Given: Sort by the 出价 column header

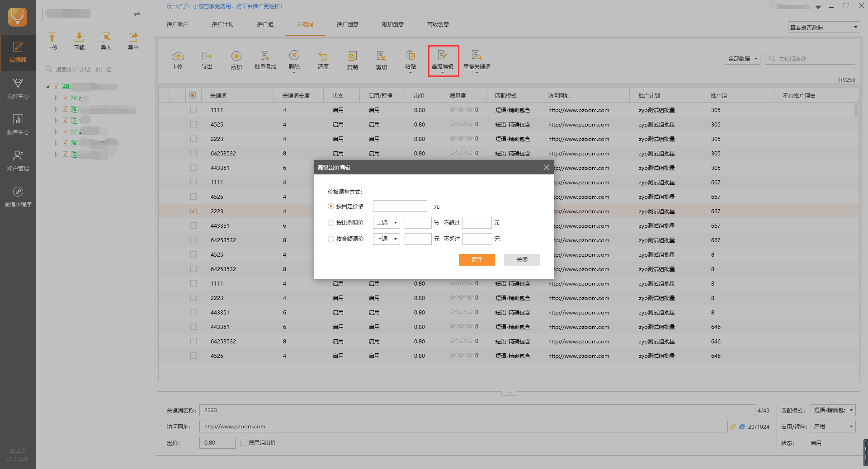Looking at the screenshot, I should point(423,96).
